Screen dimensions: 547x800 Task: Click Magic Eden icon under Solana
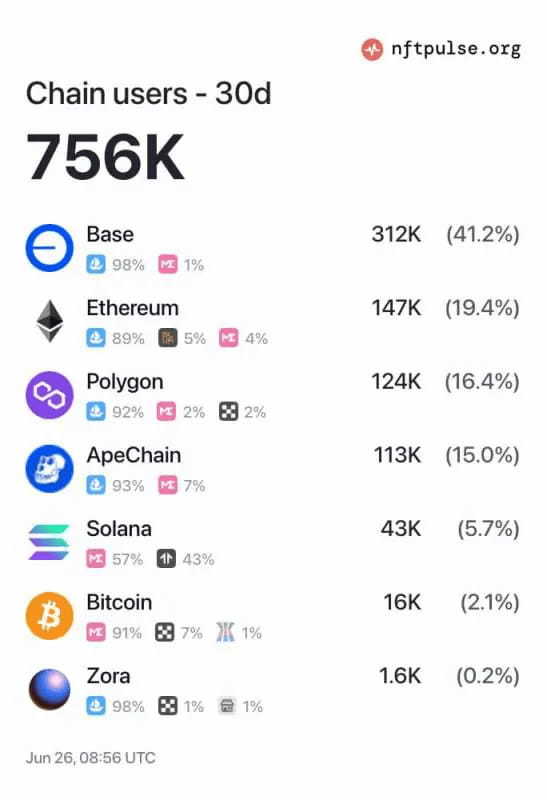[96, 559]
